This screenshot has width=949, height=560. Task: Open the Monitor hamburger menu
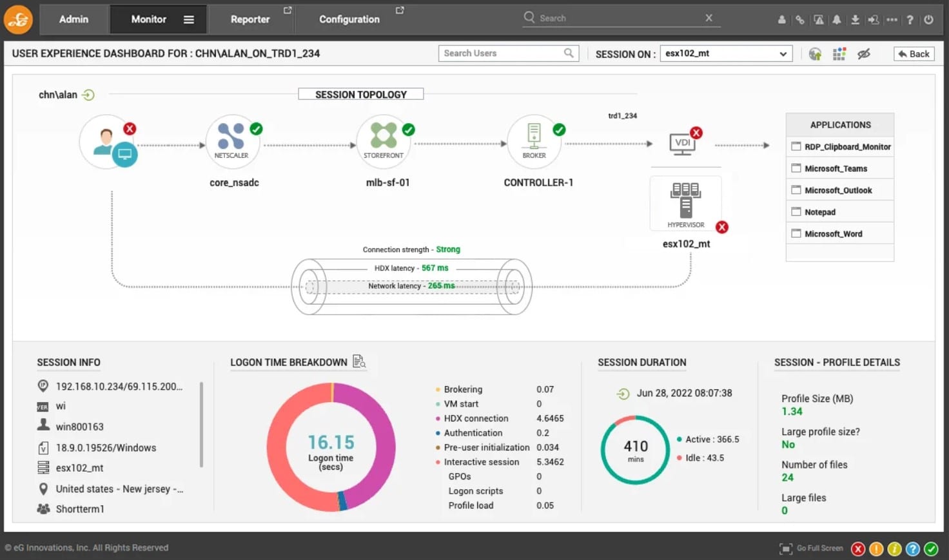click(x=189, y=19)
